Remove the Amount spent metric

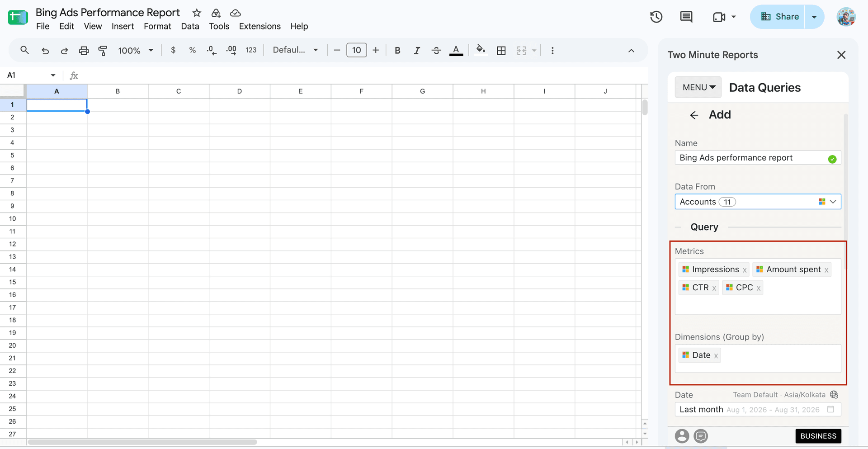point(826,270)
